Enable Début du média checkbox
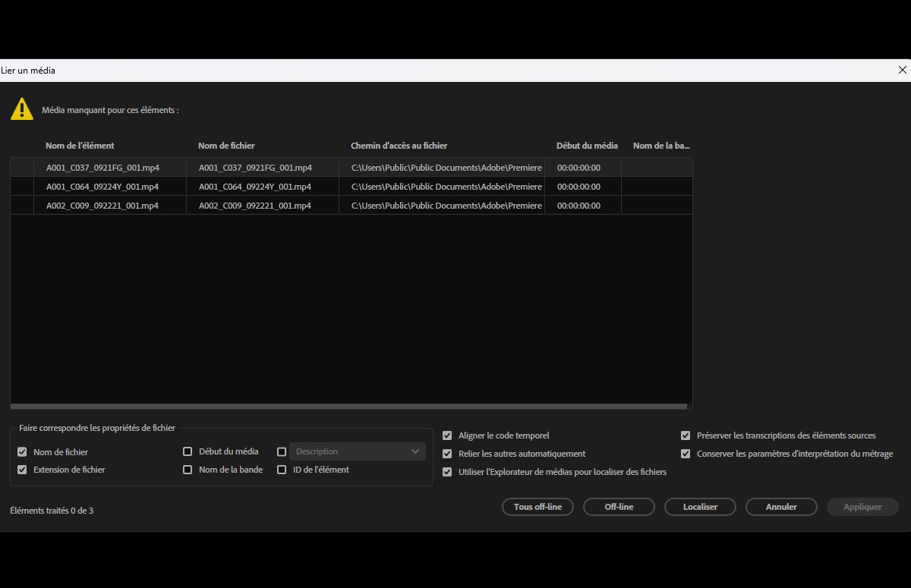911x588 pixels. (x=188, y=451)
